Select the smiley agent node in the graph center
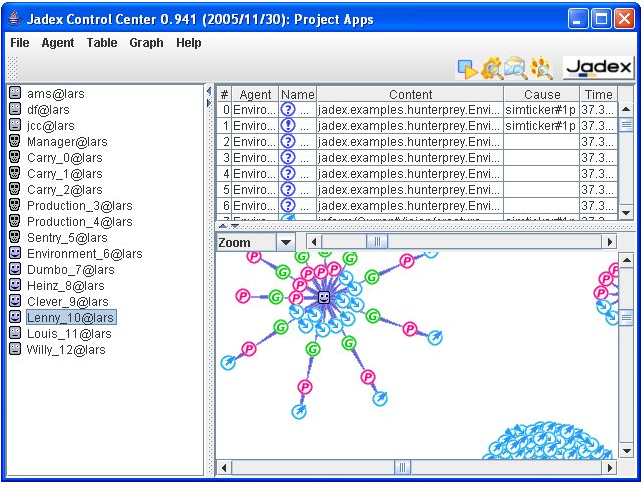Screen dimensions: 642x483 coord(324,297)
